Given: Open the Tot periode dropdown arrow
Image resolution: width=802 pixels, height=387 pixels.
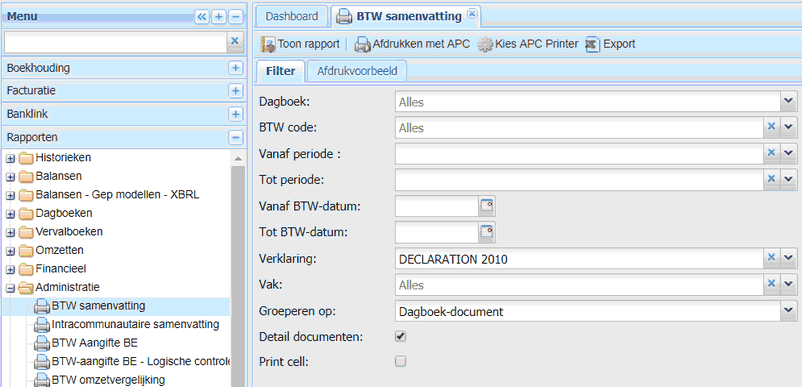Looking at the screenshot, I should pos(789,179).
